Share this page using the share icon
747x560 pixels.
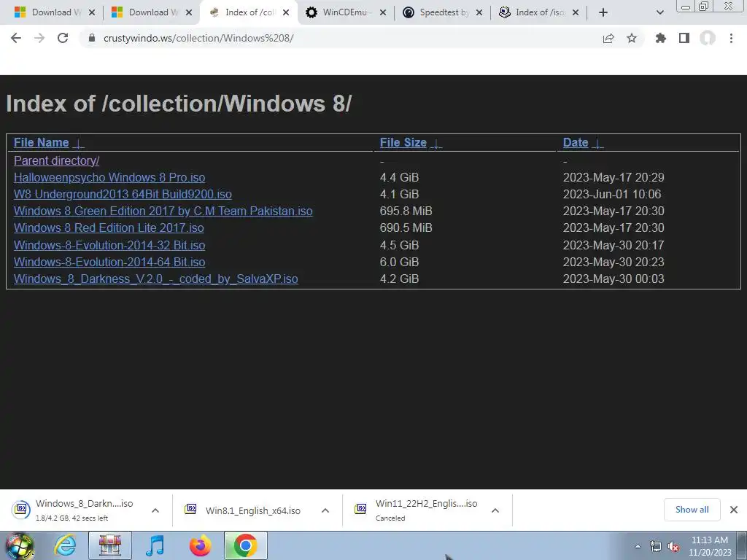(x=608, y=38)
